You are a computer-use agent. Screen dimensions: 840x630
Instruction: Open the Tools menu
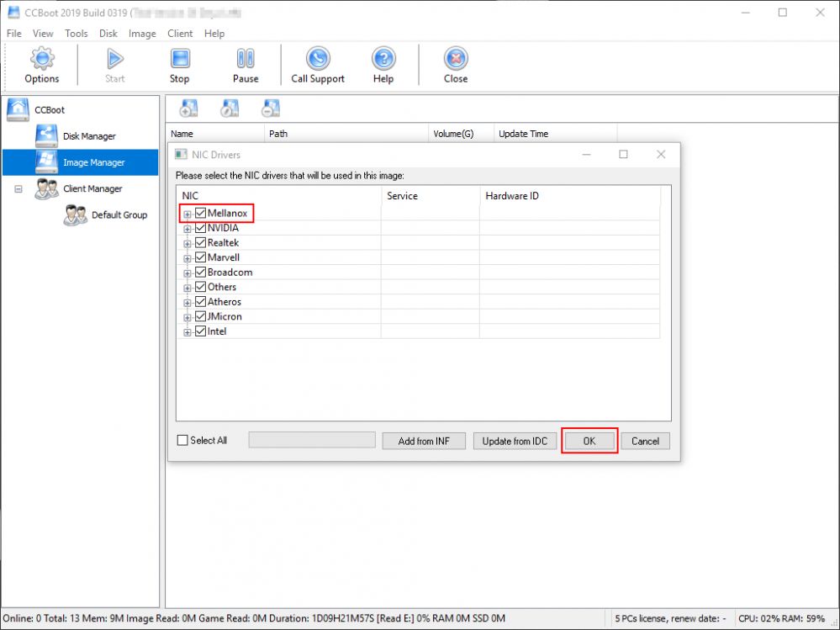pyautogui.click(x=76, y=33)
